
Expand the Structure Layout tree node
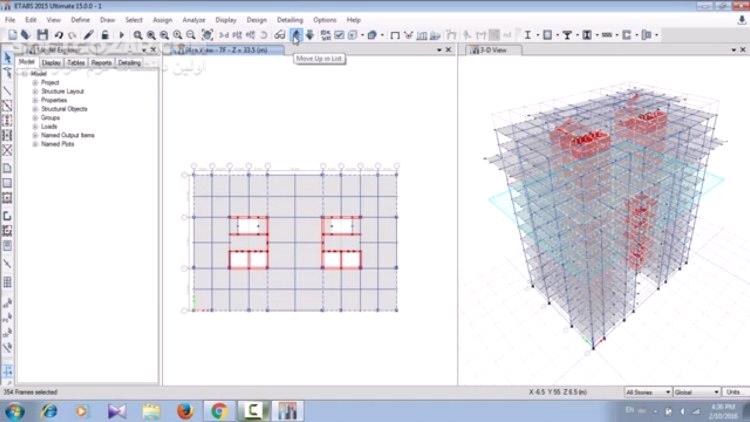click(x=35, y=91)
